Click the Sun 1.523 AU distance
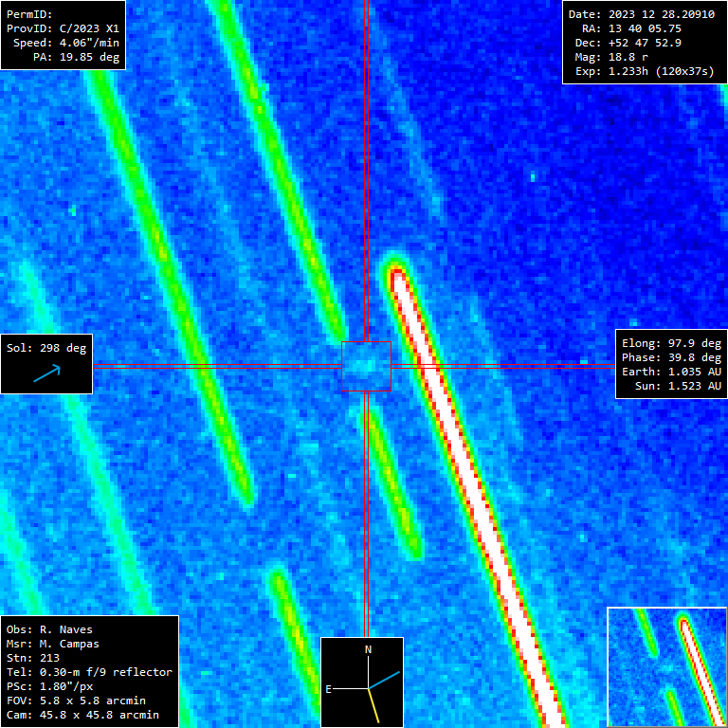728x728 pixels. coord(678,386)
